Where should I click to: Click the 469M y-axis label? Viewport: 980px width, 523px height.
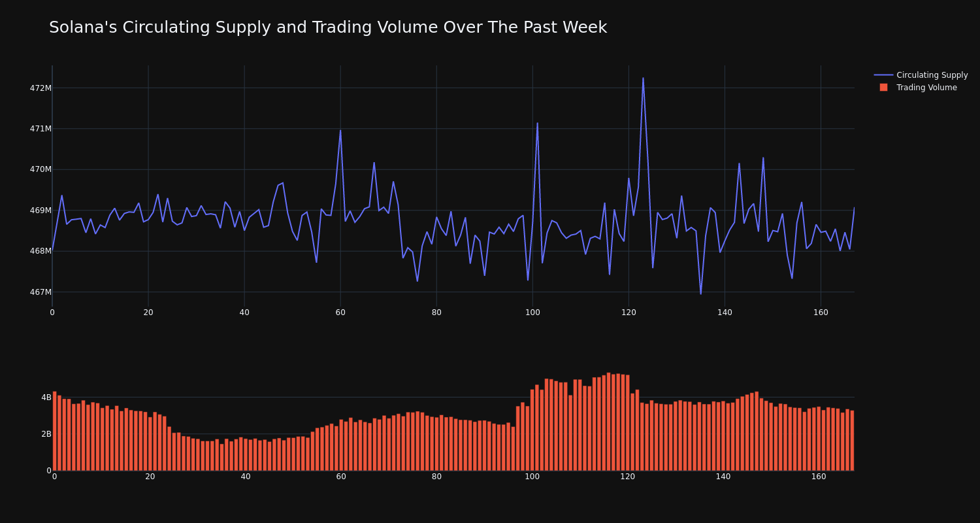pos(41,211)
